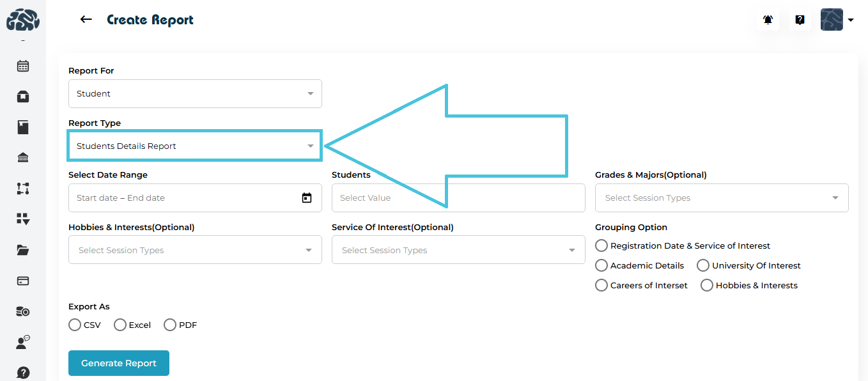Select PDF as the export format
The width and height of the screenshot is (868, 381).
pyautogui.click(x=170, y=325)
